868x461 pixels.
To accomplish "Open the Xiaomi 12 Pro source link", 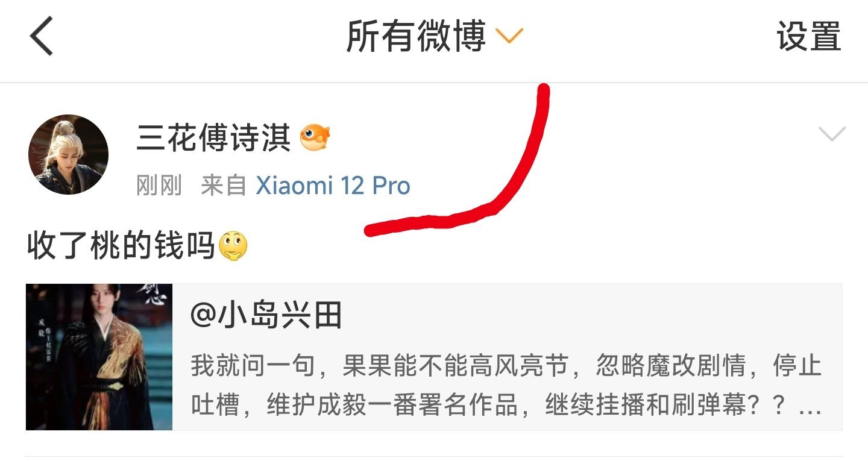I will pos(333,186).
